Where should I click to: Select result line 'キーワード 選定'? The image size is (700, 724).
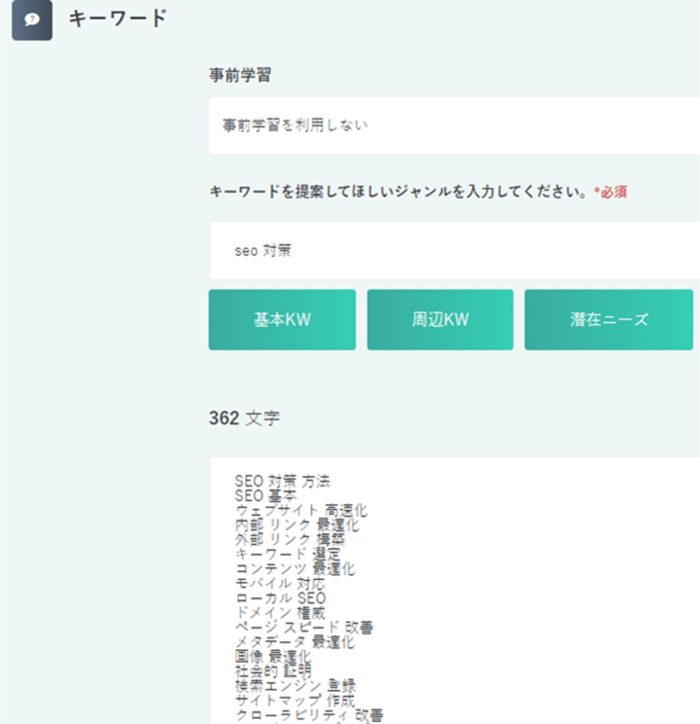pos(288,554)
